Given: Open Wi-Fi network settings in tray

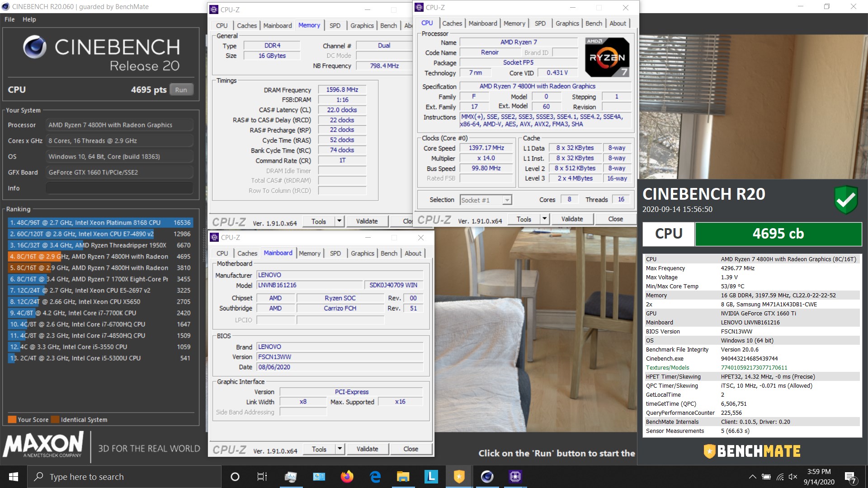Looking at the screenshot, I should (780, 477).
